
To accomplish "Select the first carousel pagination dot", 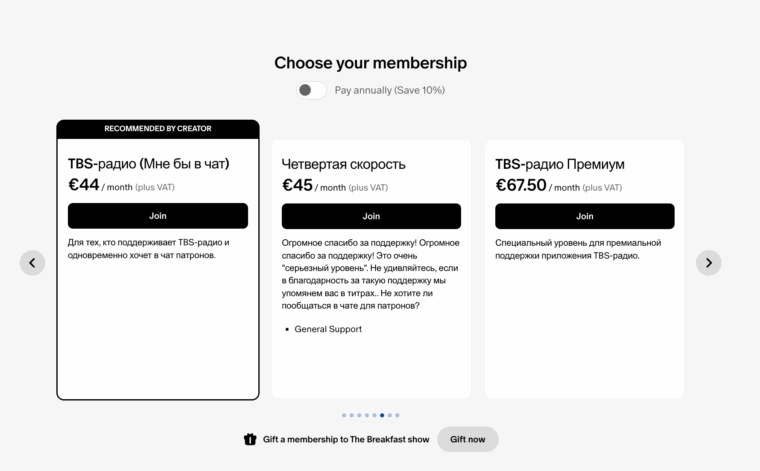I will [x=344, y=415].
